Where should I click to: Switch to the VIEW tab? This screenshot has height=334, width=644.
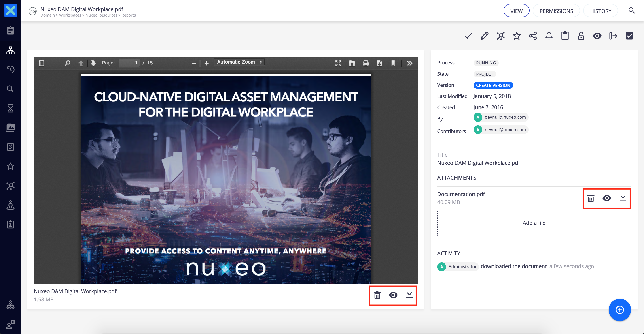tap(516, 11)
